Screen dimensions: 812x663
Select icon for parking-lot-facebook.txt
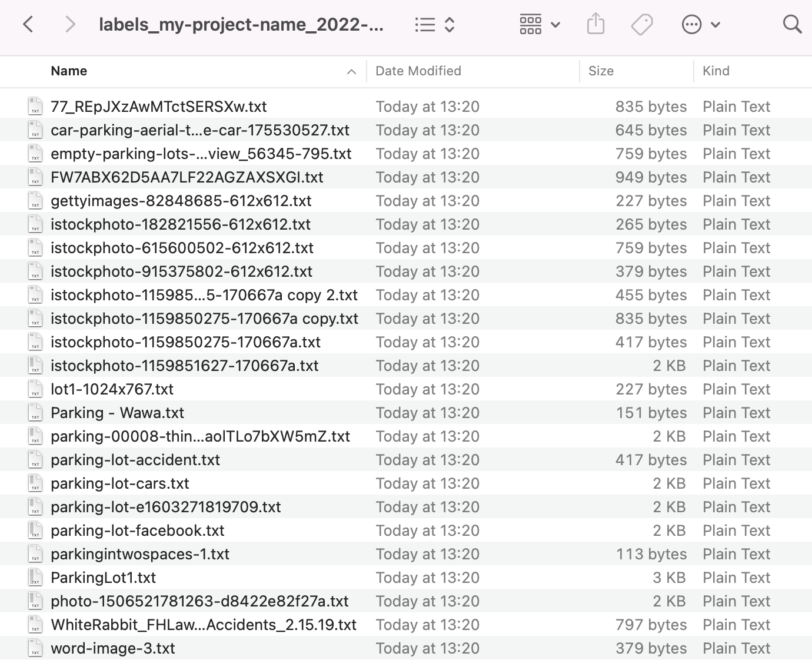click(35, 531)
